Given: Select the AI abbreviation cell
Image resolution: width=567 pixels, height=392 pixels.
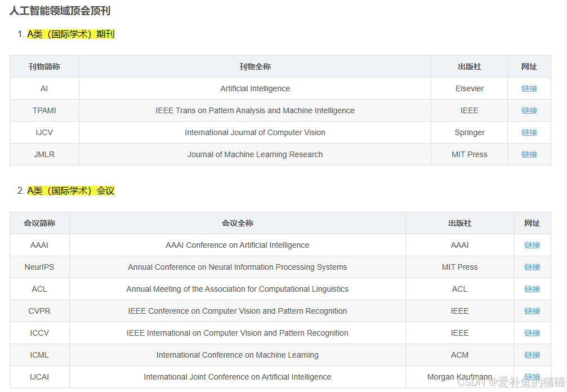Looking at the screenshot, I should [44, 88].
